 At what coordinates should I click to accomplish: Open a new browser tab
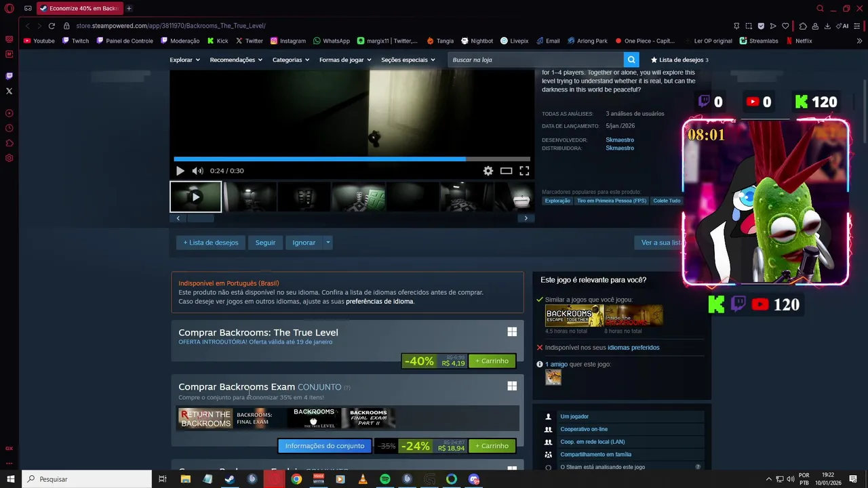click(129, 8)
